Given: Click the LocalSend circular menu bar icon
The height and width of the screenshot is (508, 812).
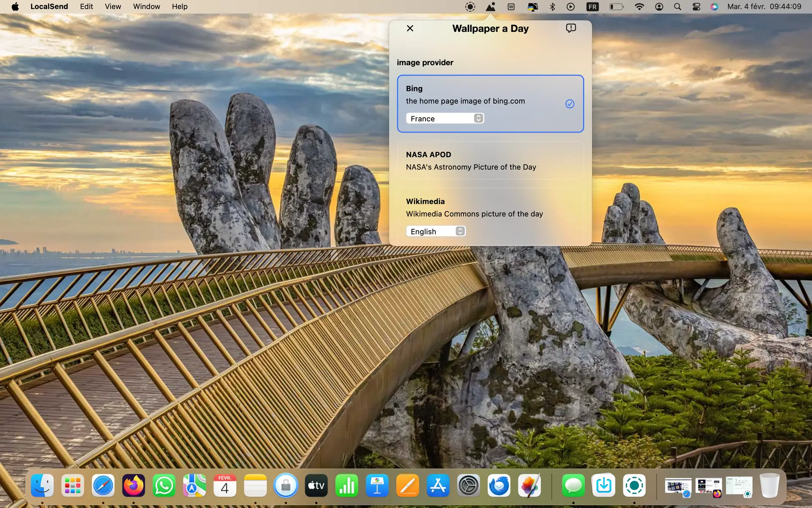Looking at the screenshot, I should pos(470,7).
